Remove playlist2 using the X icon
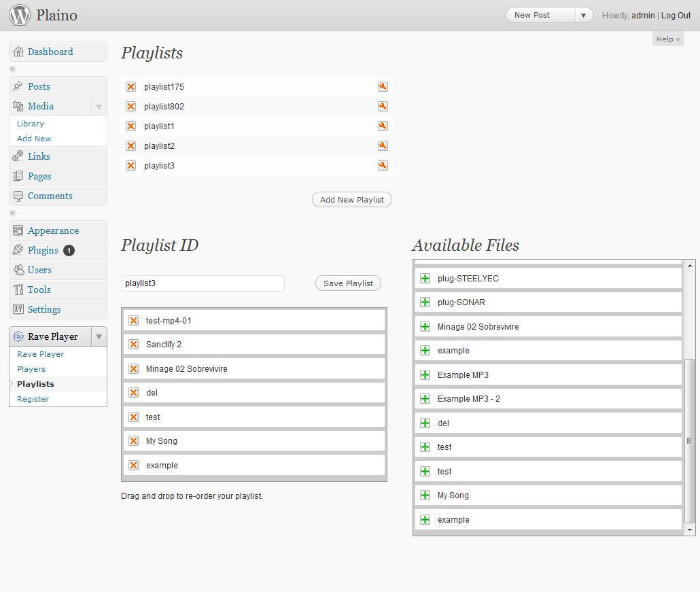This screenshot has width=700, height=592. click(130, 145)
